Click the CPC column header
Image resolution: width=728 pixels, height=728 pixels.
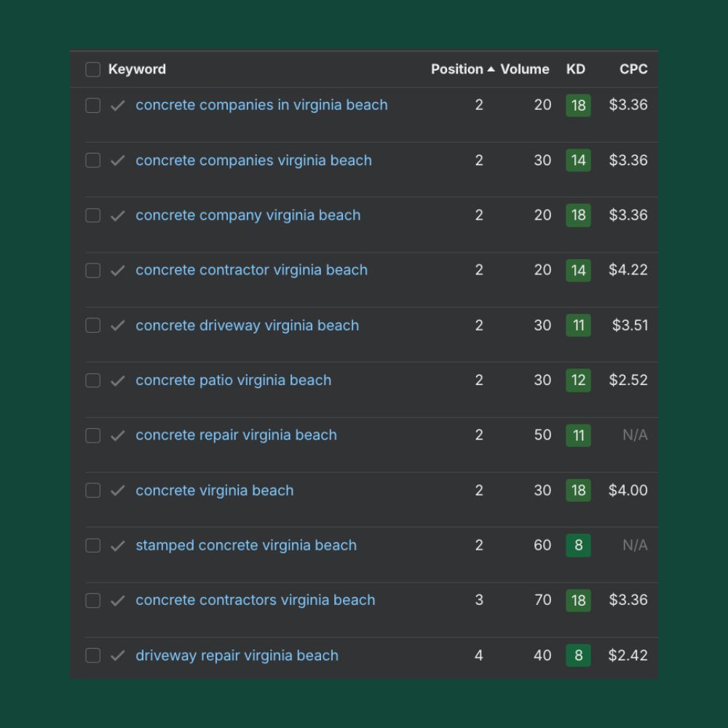(633, 69)
